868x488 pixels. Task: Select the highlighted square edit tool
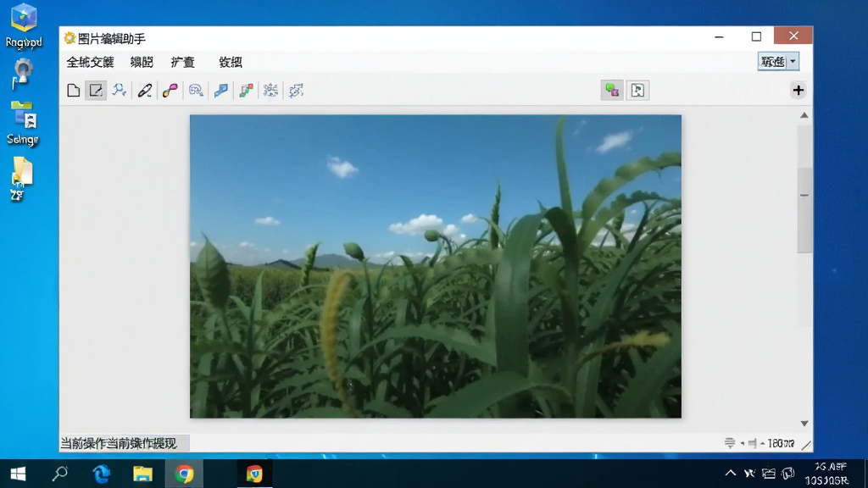point(96,90)
